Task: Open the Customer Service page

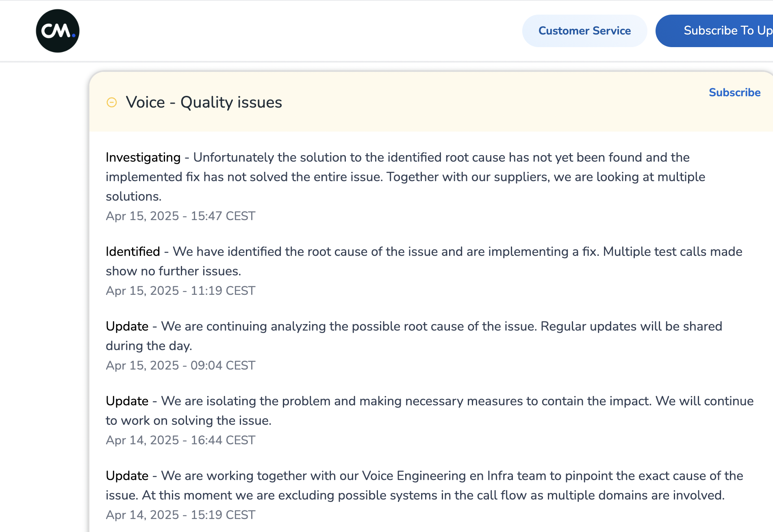Action: pos(584,31)
